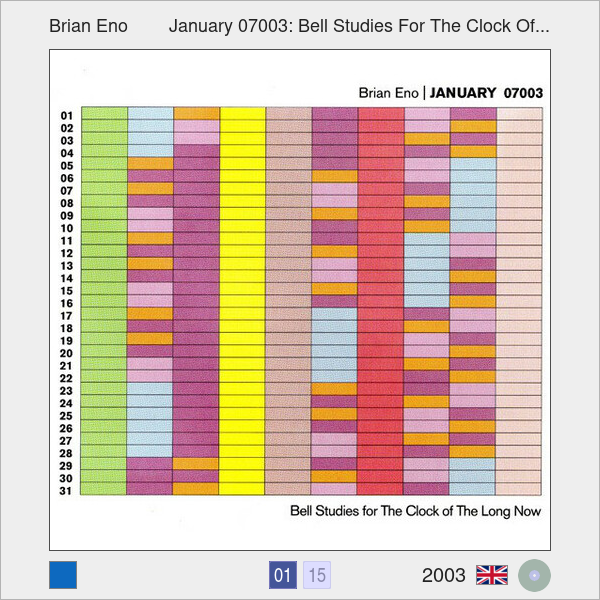Click row number 10 on the cover
This screenshot has width=600, height=600.
coord(66,227)
